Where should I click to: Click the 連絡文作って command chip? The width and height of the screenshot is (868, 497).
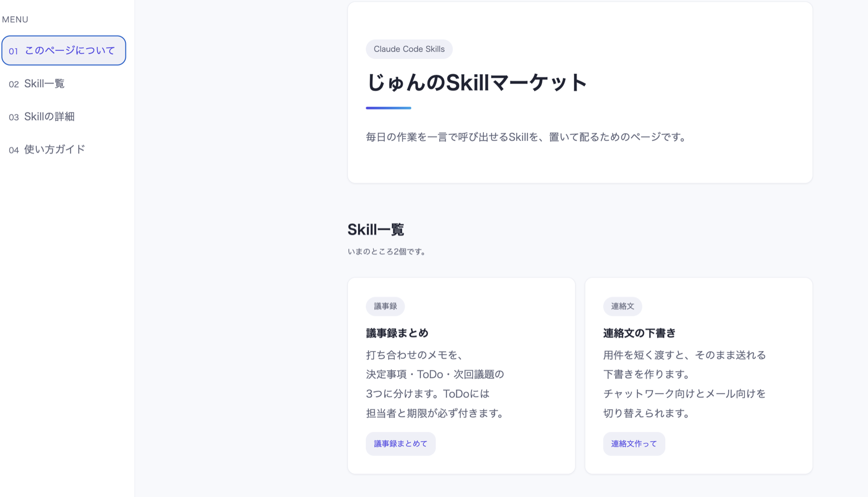tap(634, 443)
